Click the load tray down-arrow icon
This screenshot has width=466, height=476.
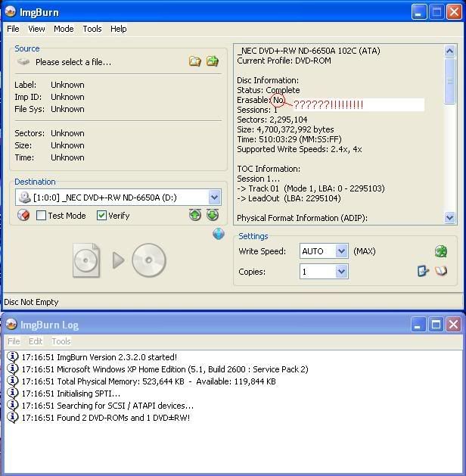pyautogui.click(x=213, y=215)
